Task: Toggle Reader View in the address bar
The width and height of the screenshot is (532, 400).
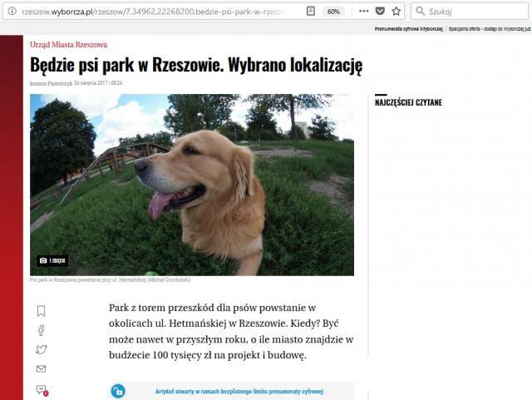Action: (310, 12)
